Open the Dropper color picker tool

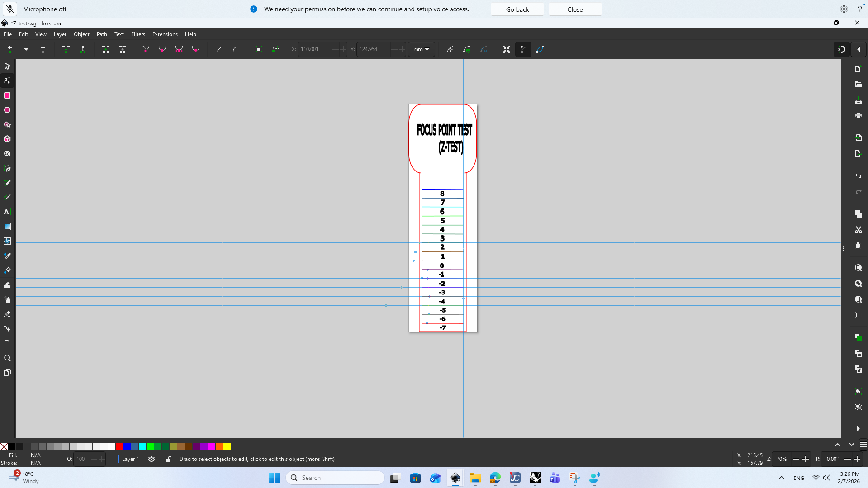[x=7, y=256]
